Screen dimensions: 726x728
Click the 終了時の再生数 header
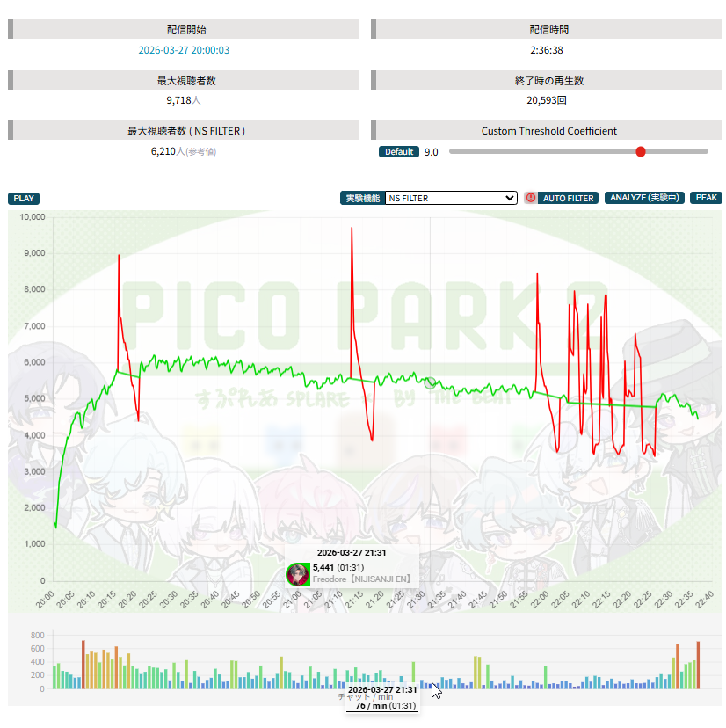(x=547, y=80)
